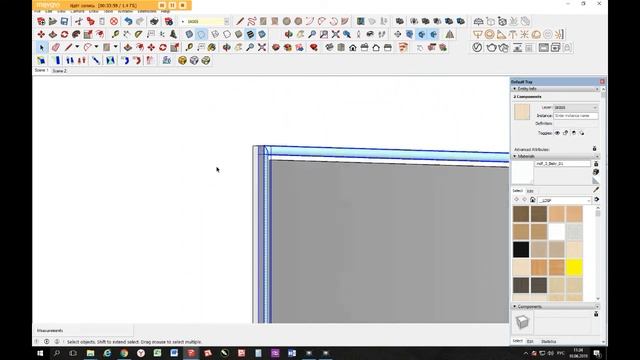Image resolution: width=640 pixels, height=360 pixels.
Task: Switch to Wireframe face style
Action: (x=215, y=35)
